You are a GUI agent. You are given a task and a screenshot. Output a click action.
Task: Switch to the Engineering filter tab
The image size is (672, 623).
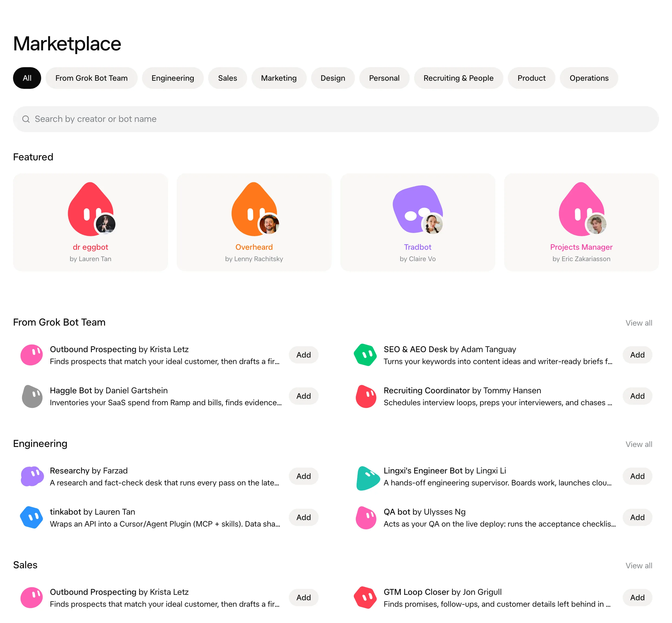(173, 78)
